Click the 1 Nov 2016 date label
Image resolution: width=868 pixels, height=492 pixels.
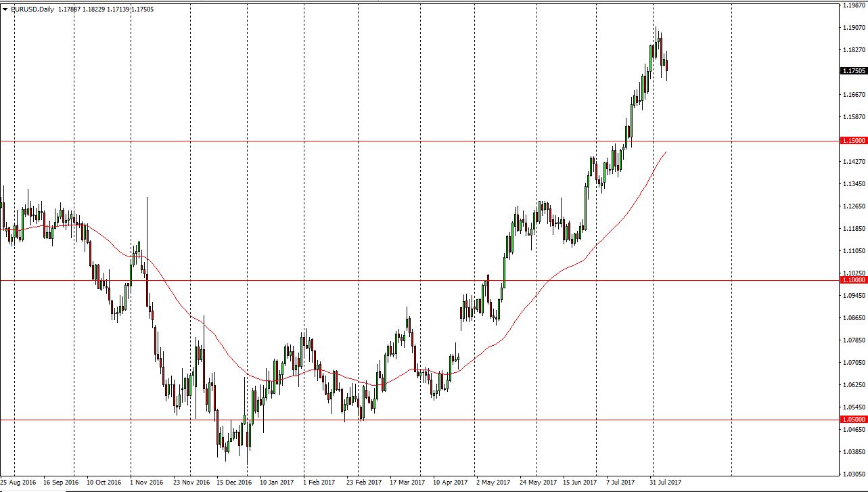(x=146, y=483)
